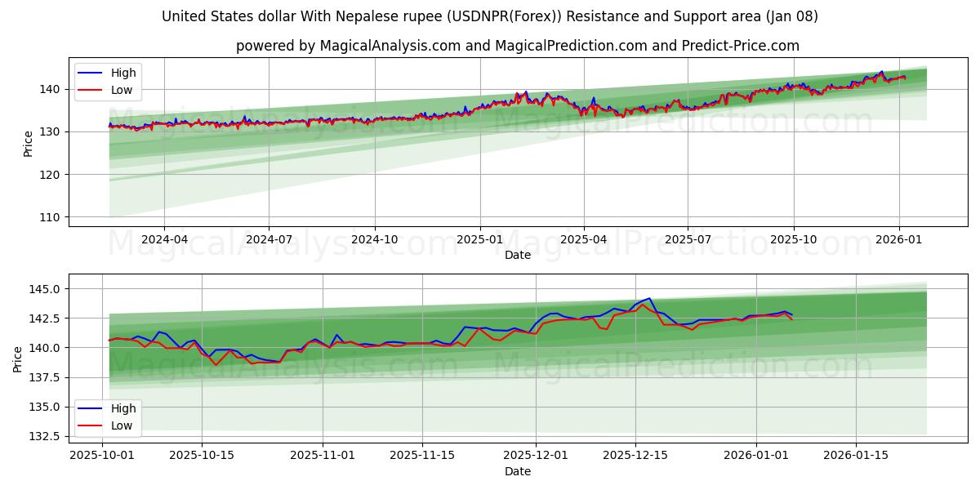The width and height of the screenshot is (980, 490).
Task: Click the Date axis label on bottom chart
Action: pos(519,471)
